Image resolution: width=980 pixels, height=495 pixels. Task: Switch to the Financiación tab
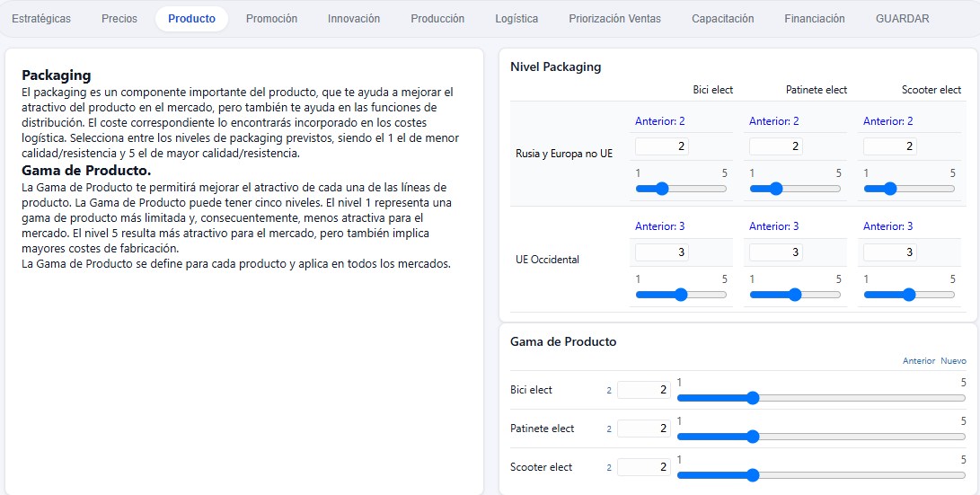pyautogui.click(x=815, y=19)
